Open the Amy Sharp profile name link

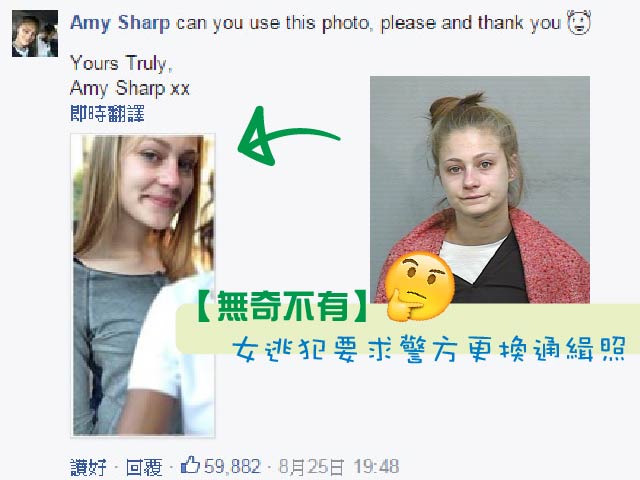[x=120, y=23]
